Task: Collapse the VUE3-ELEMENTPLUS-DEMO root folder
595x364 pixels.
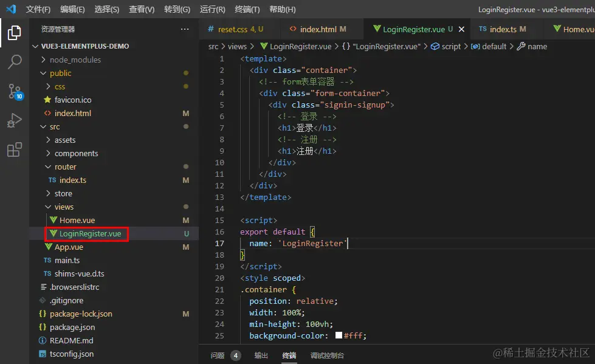Action: (x=35, y=46)
